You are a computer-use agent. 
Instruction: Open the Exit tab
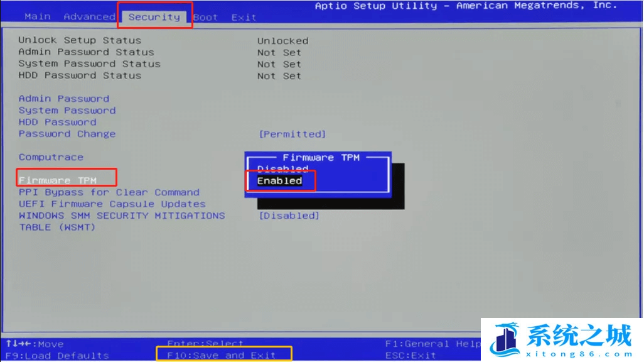244,17
